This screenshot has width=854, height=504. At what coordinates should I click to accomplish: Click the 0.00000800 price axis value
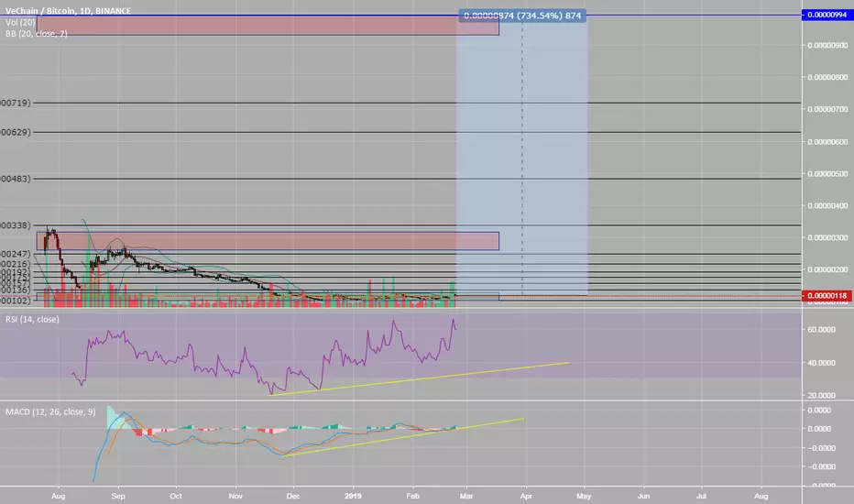[x=827, y=77]
